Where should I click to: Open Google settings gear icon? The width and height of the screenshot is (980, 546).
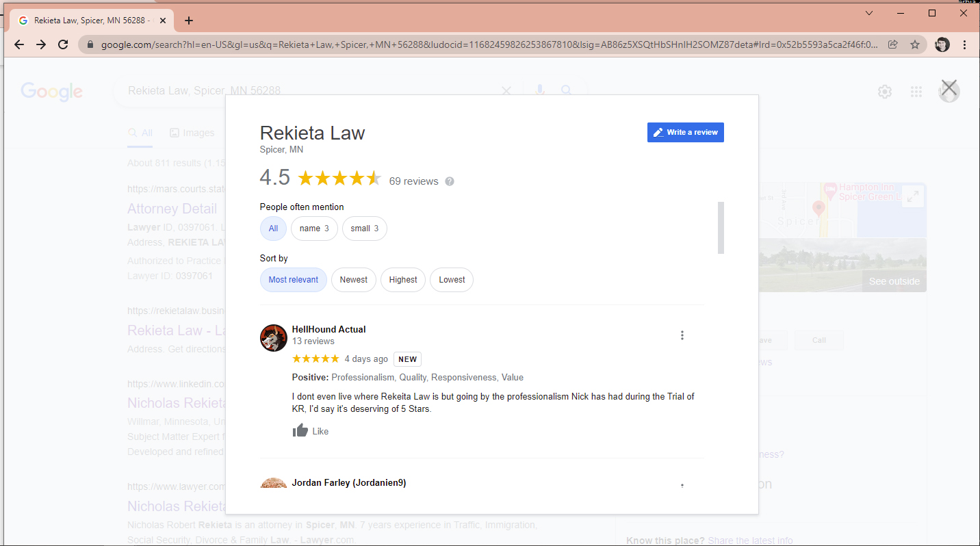(885, 92)
